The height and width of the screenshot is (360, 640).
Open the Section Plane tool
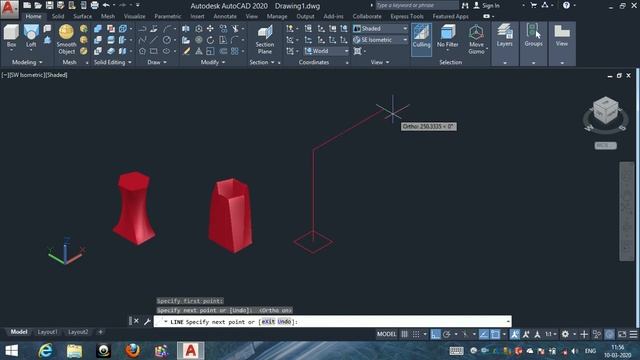pyautogui.click(x=264, y=39)
